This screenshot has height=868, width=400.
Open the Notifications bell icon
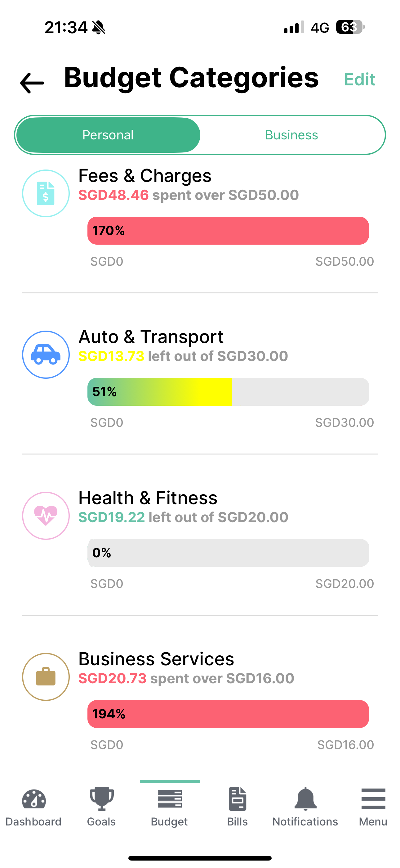click(x=305, y=798)
